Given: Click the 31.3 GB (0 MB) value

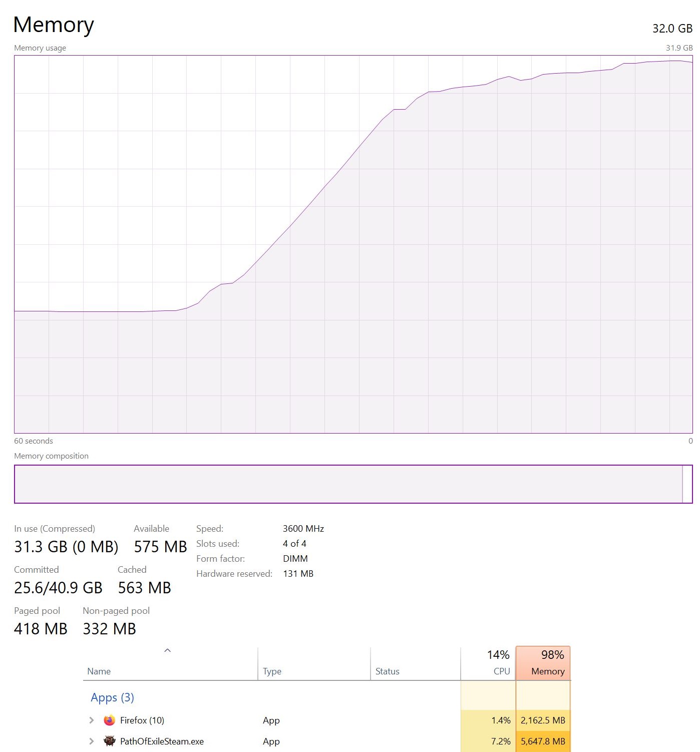Looking at the screenshot, I should 66,547.
